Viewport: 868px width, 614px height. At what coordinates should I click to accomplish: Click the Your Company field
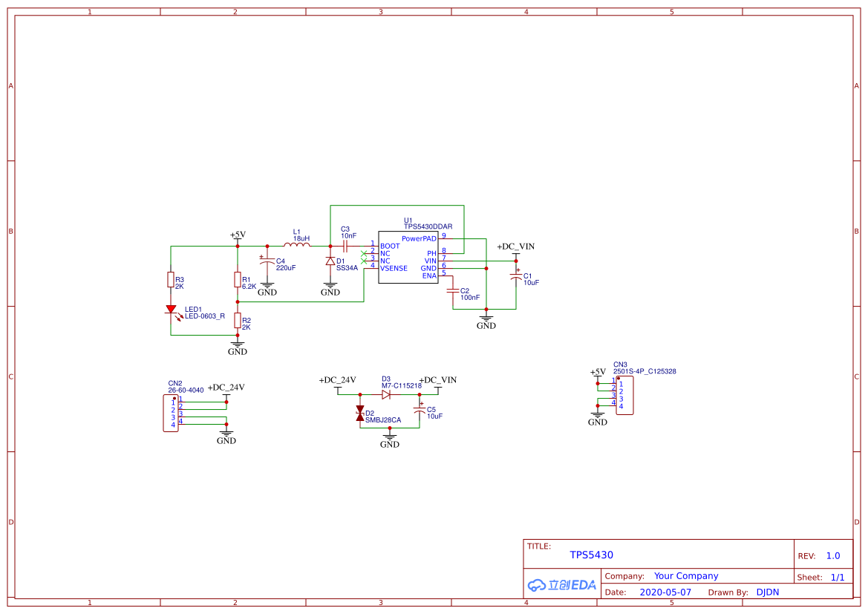pyautogui.click(x=686, y=576)
